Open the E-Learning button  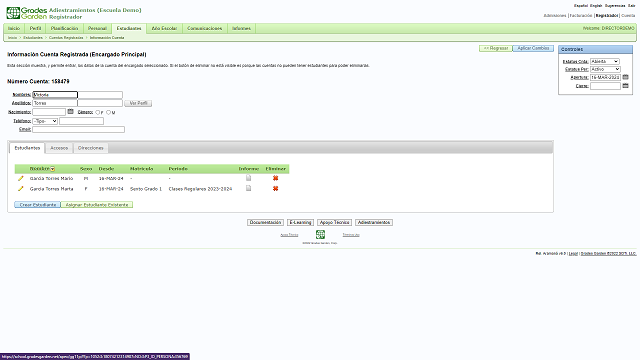coord(300,222)
